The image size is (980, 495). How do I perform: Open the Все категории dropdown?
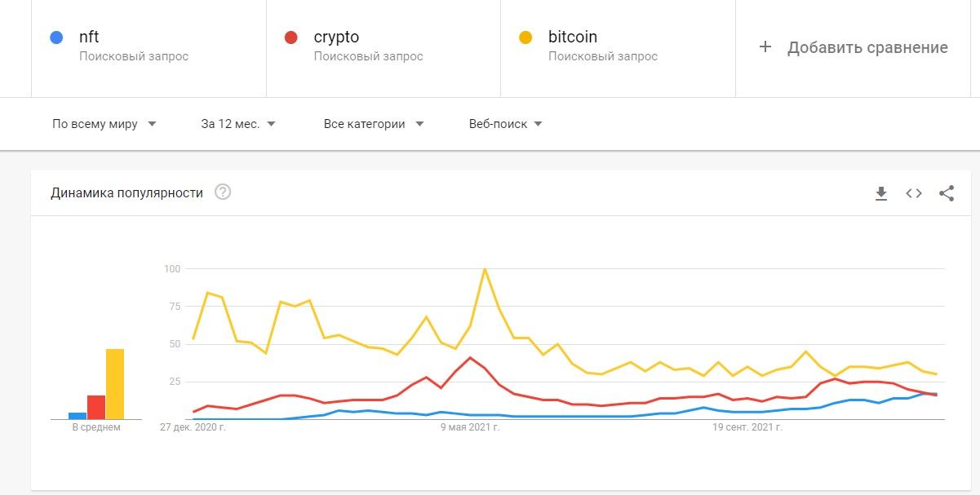(x=374, y=124)
